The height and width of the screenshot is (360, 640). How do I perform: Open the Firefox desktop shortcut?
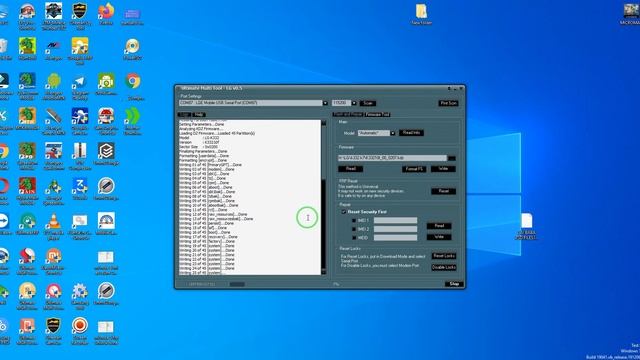click(x=106, y=13)
